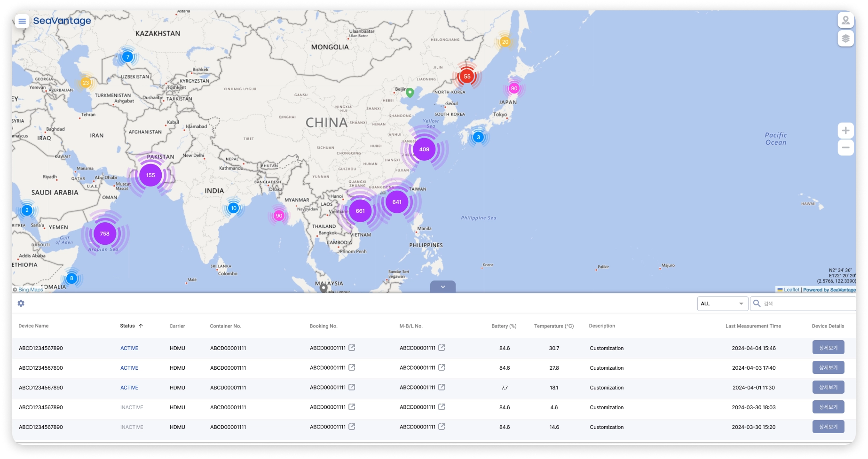Select the pink 90 cluster near Myanmar
This screenshot has height=459, width=868.
(279, 216)
